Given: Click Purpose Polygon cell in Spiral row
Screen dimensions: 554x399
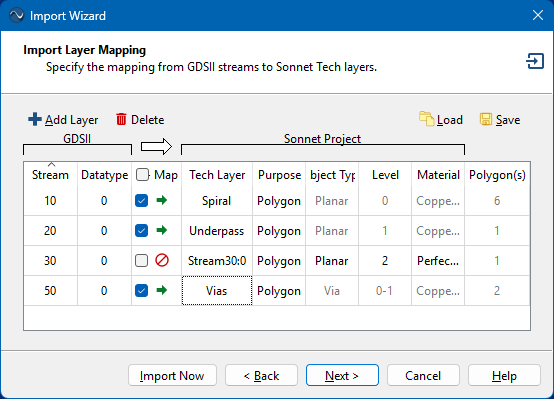Looking at the screenshot, I should (x=279, y=201).
